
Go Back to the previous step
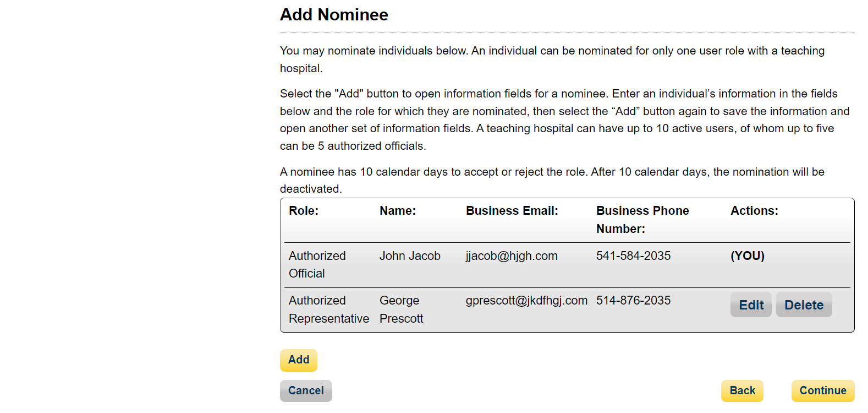742,390
